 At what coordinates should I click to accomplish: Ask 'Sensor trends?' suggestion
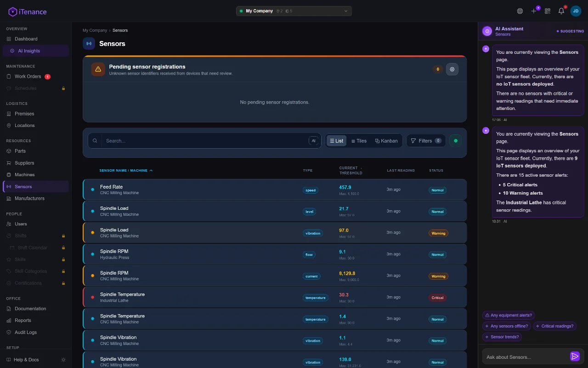click(502, 337)
